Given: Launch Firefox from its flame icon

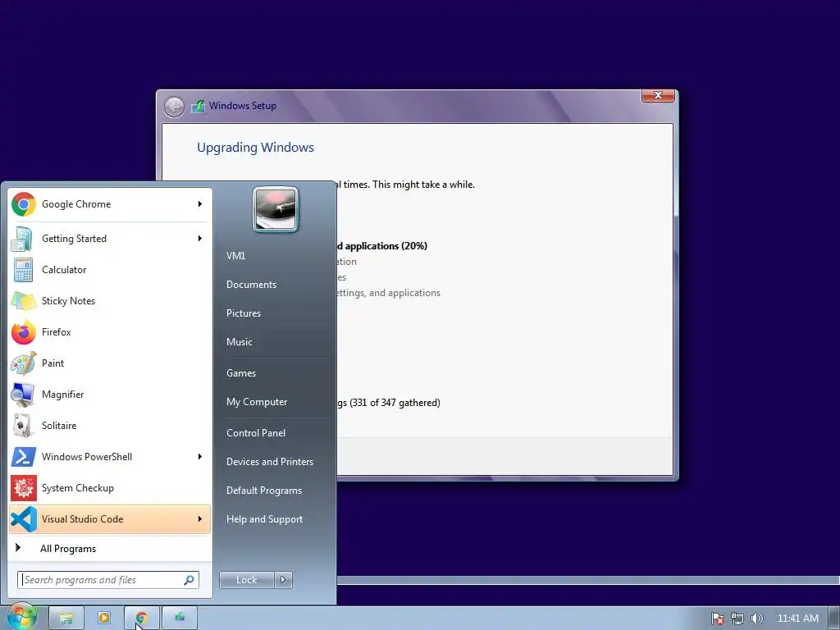Looking at the screenshot, I should point(24,332).
